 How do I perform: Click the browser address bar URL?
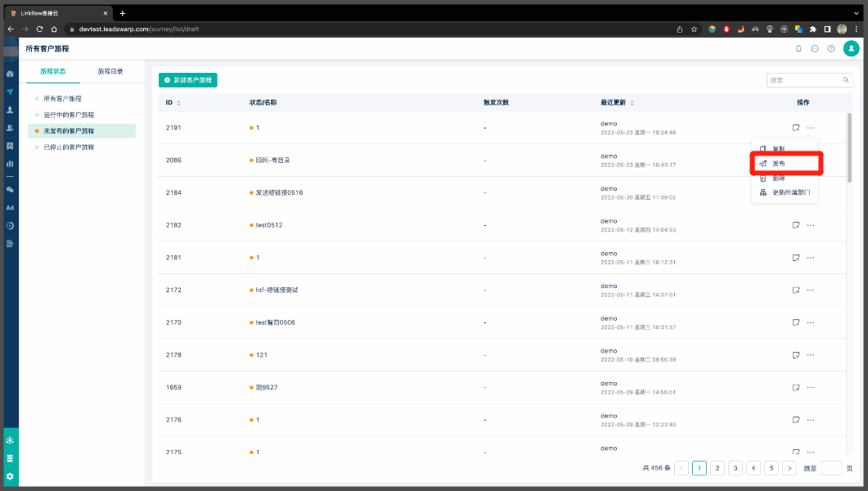(x=139, y=29)
